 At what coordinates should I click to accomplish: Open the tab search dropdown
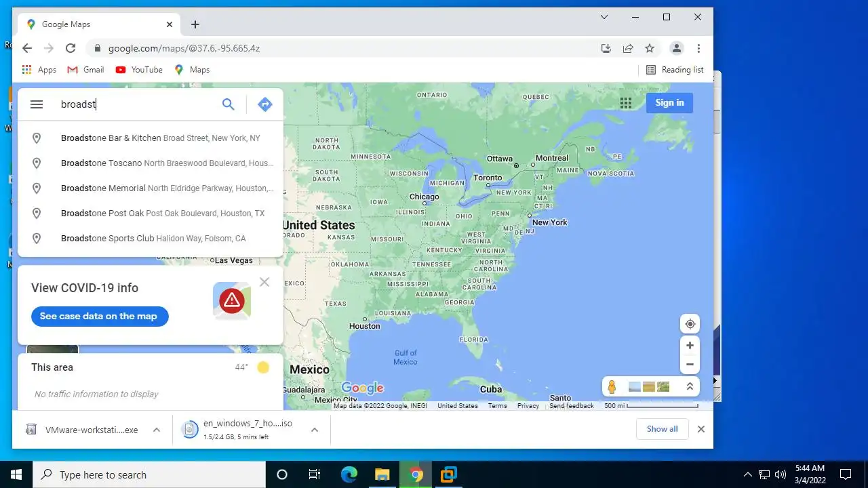604,17
